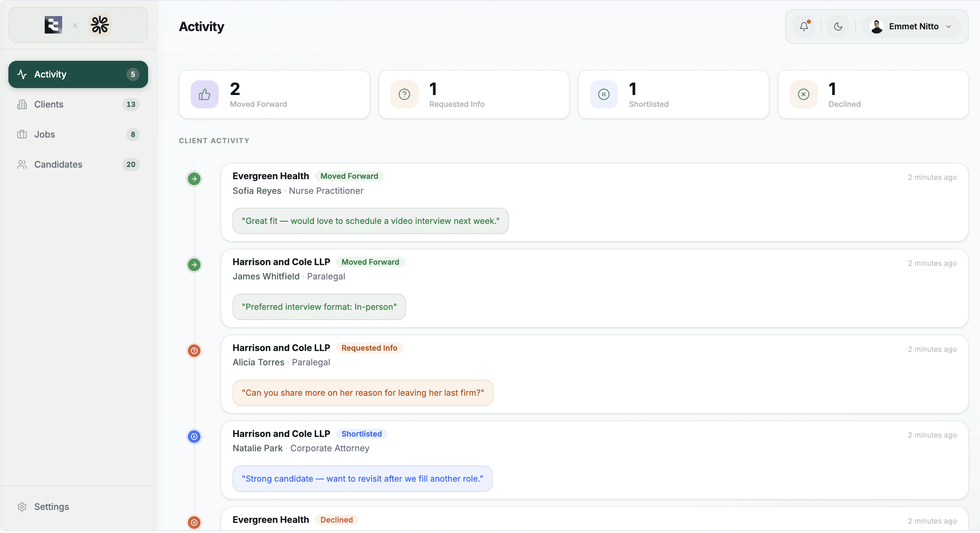
Task: Click the chevron beside Emmet Nitto
Action: (949, 26)
